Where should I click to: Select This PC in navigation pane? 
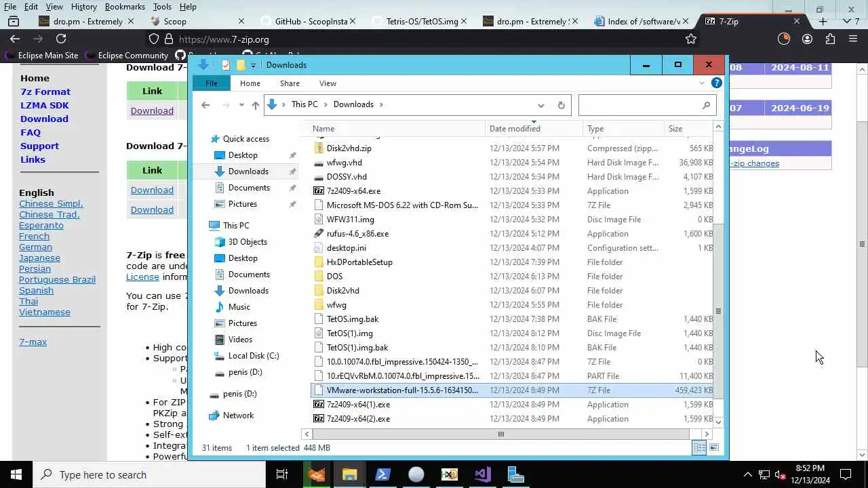[236, 226]
